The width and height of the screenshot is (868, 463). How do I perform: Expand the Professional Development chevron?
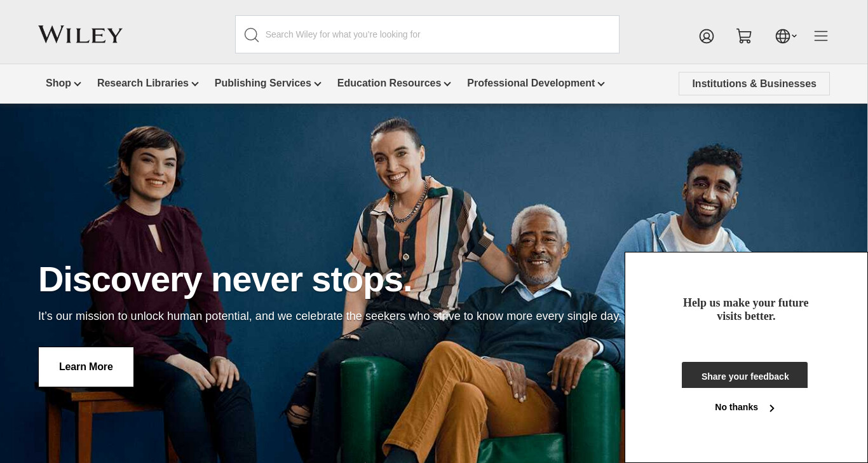point(601,84)
